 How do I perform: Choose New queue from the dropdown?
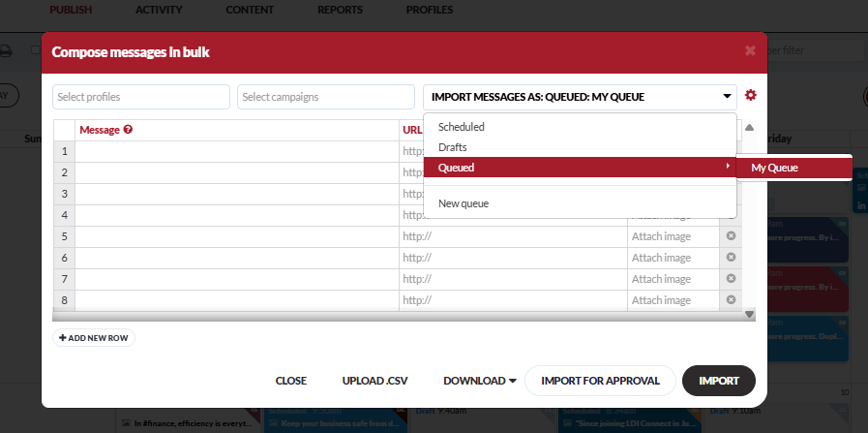[x=580, y=203]
